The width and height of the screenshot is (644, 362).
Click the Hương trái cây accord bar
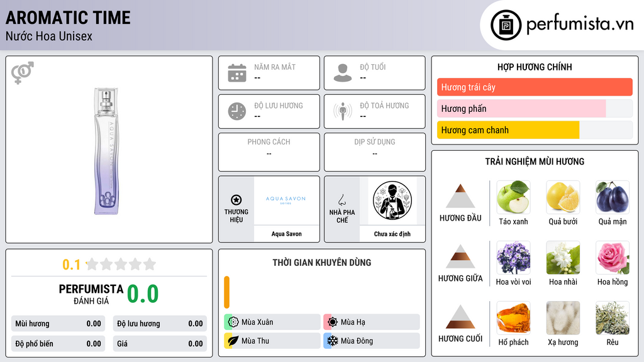click(x=535, y=87)
